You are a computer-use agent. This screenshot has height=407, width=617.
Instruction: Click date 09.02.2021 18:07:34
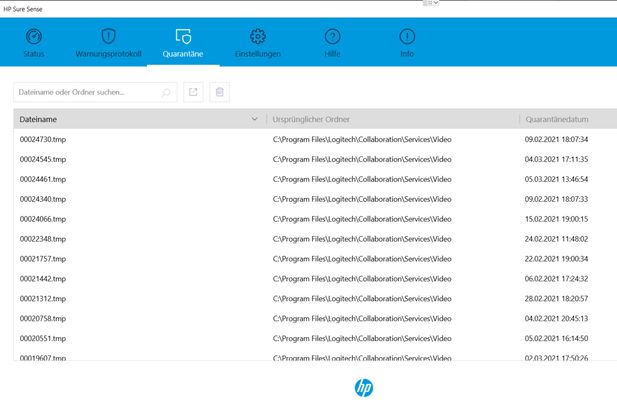point(556,139)
